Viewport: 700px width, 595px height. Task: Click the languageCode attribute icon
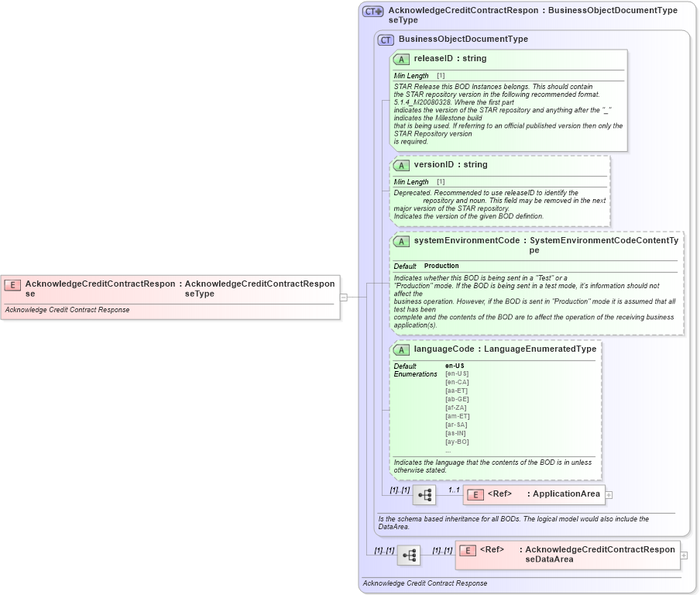click(x=401, y=349)
